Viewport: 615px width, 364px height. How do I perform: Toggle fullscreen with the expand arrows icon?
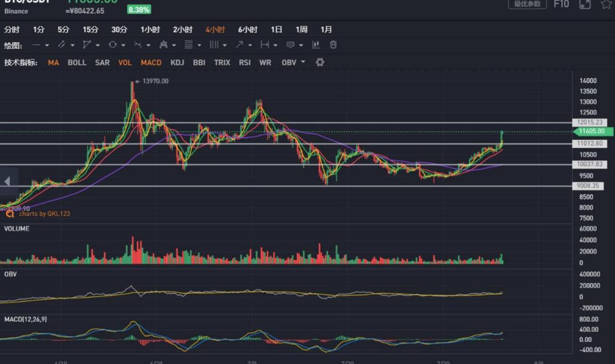coord(584,4)
